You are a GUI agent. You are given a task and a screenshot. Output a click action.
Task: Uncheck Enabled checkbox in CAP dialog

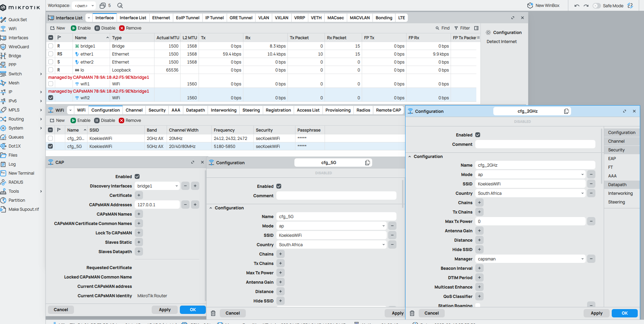137,176
